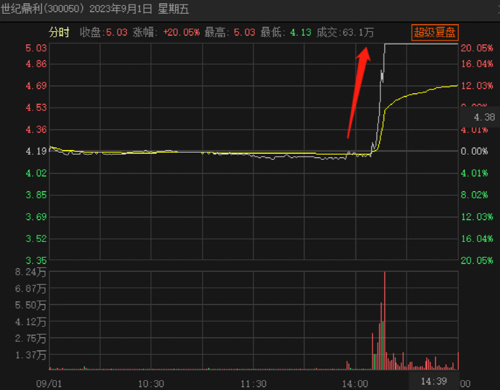Click the 最低 4.13 value
This screenshot has height=390, width=500.
pos(286,32)
